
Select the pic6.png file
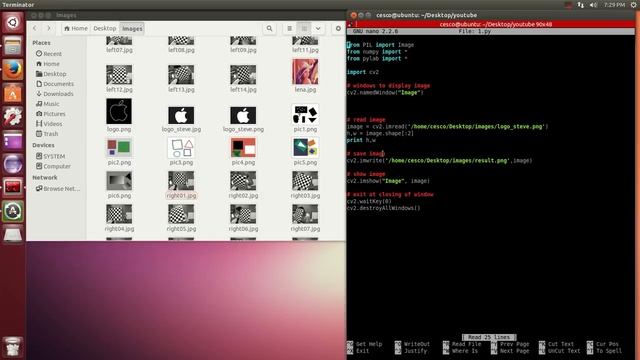[119, 185]
